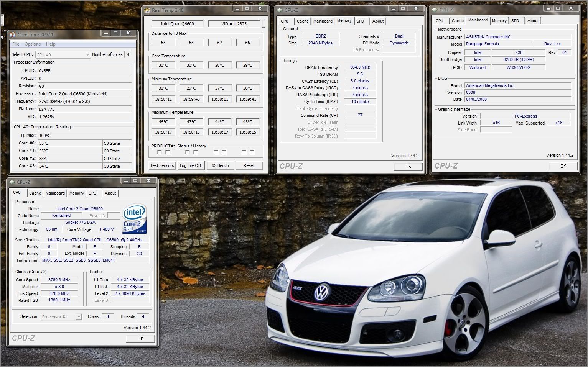The height and width of the screenshot is (367, 588).
Task: Open SPD tab in bottom CPU-Z window
Action: (92, 193)
